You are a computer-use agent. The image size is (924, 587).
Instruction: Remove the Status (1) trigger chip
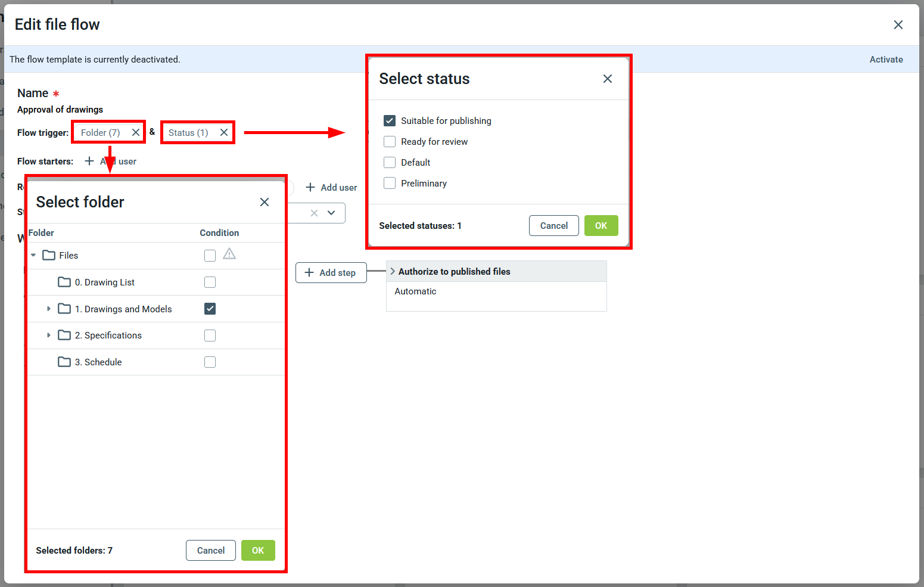tap(224, 132)
